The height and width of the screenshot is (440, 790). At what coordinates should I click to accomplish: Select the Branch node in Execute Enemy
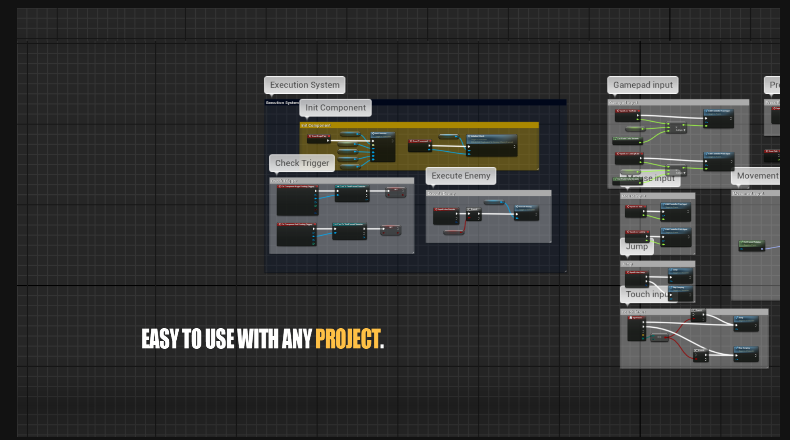point(474,214)
